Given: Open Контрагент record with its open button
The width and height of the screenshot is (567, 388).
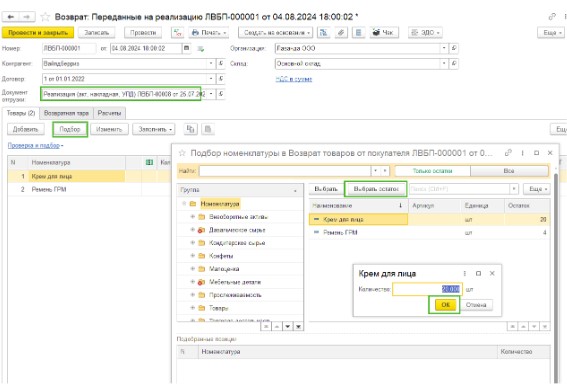Looking at the screenshot, I should 221,64.
